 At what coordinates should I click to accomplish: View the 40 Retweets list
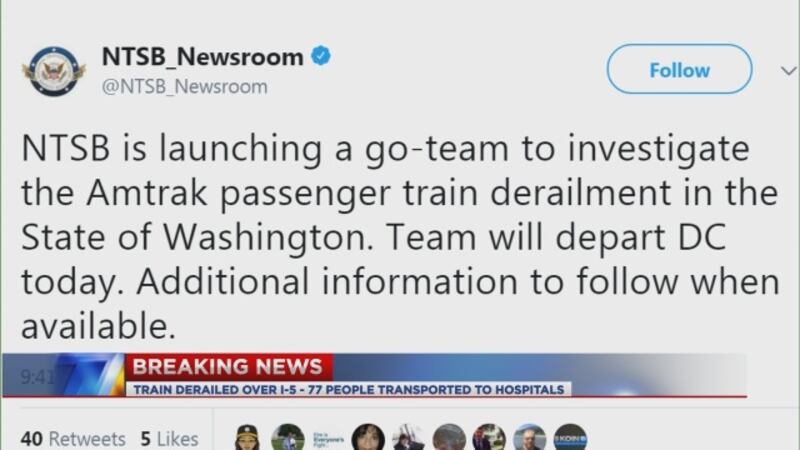(x=73, y=439)
